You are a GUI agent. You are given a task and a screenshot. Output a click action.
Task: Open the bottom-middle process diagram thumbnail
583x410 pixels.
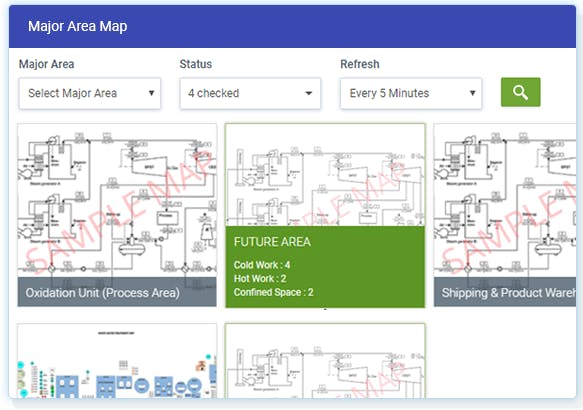pyautogui.click(x=325, y=361)
